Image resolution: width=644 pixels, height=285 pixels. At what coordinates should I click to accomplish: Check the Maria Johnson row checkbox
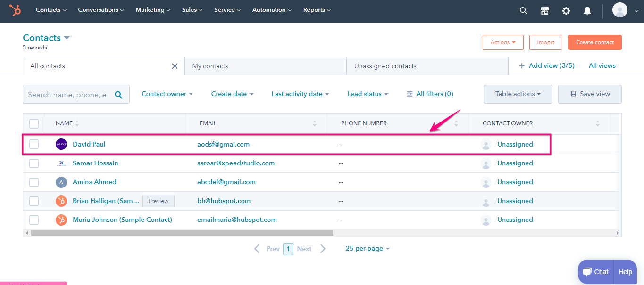pos(34,220)
